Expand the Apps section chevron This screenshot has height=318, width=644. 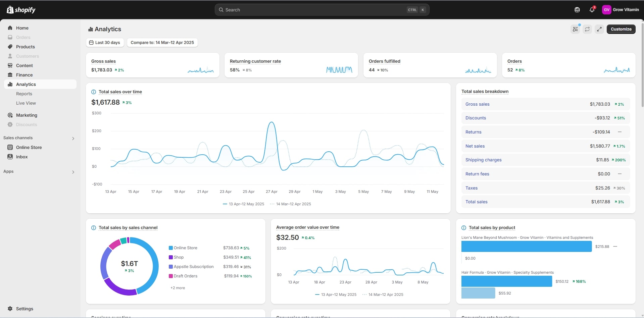pyautogui.click(x=73, y=172)
